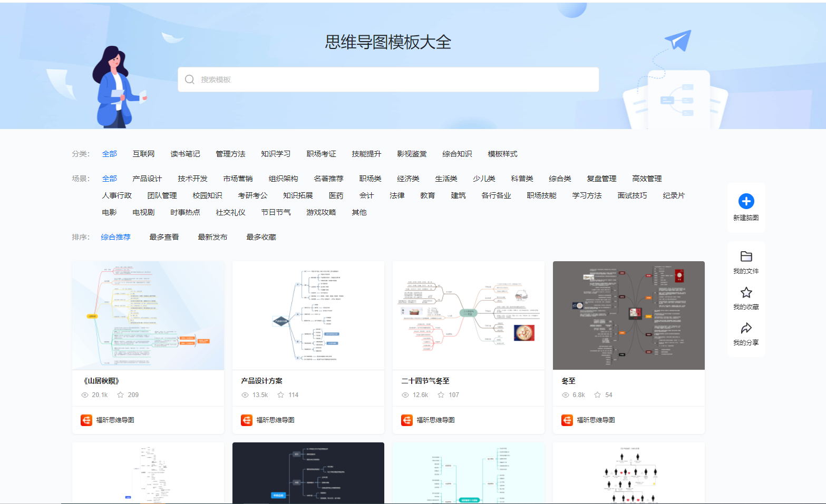
Task: Open the dark 冬至 template thumbnail
Action: tap(629, 315)
